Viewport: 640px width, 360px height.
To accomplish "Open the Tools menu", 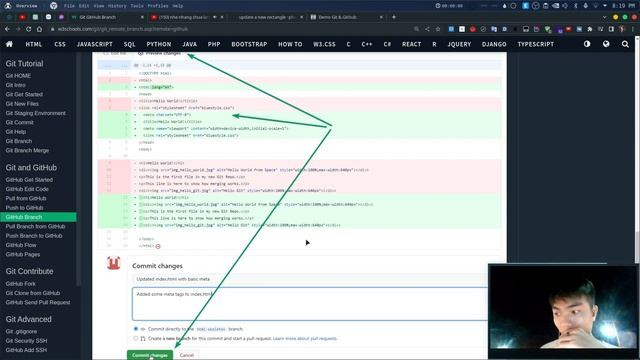I will [x=137, y=6].
